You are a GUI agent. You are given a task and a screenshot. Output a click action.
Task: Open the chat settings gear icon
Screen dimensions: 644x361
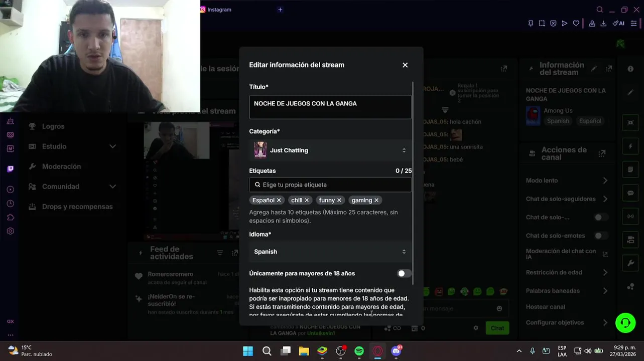(476, 328)
